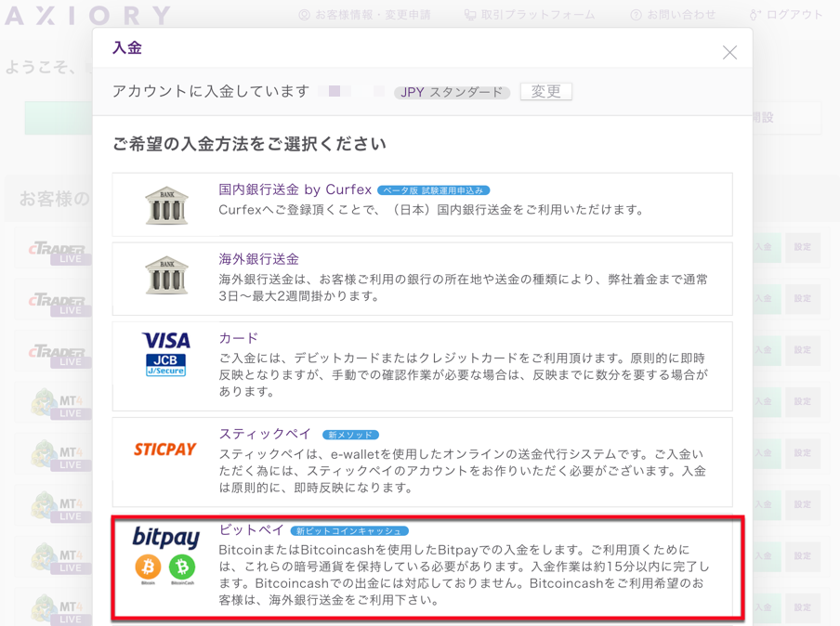Choose the カード deposit method

coord(422,366)
